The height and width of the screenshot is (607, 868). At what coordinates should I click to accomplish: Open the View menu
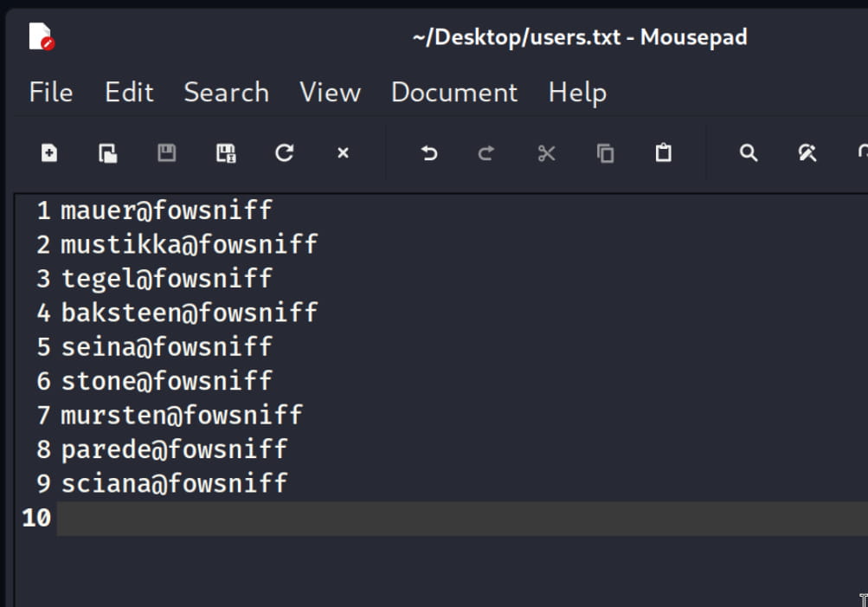[330, 93]
